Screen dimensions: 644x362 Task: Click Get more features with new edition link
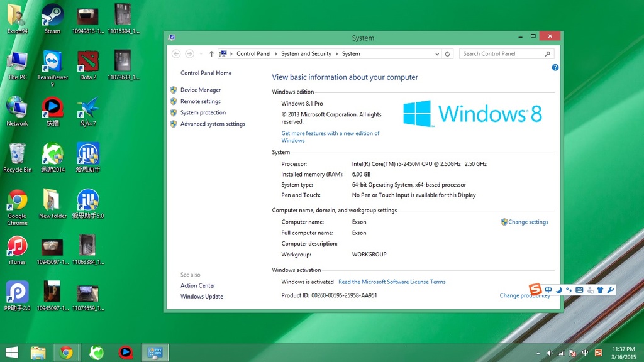[x=330, y=136]
